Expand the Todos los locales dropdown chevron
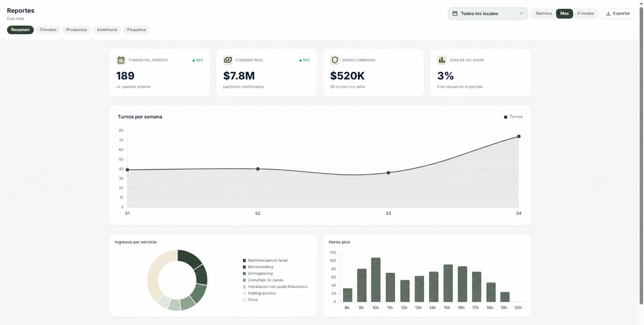The height and width of the screenshot is (325, 644). point(521,13)
